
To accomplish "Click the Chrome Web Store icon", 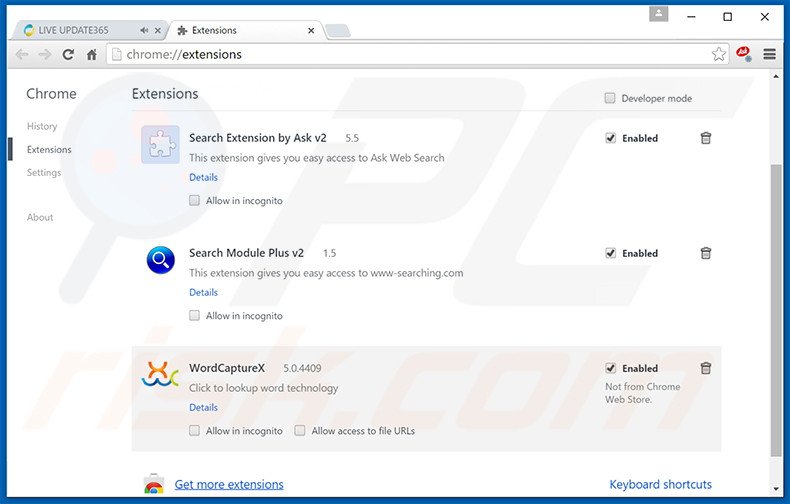I will (154, 483).
